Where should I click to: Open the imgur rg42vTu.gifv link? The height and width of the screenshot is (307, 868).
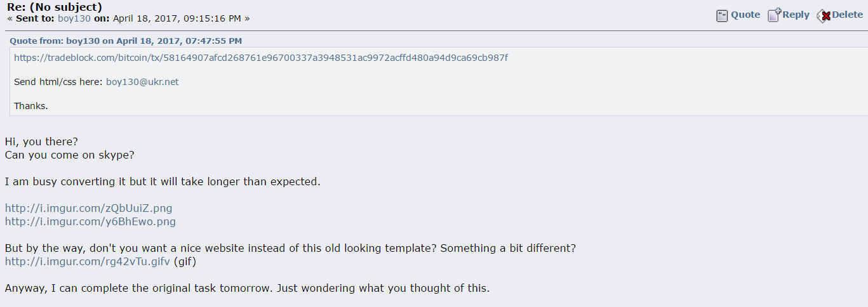tap(88, 261)
